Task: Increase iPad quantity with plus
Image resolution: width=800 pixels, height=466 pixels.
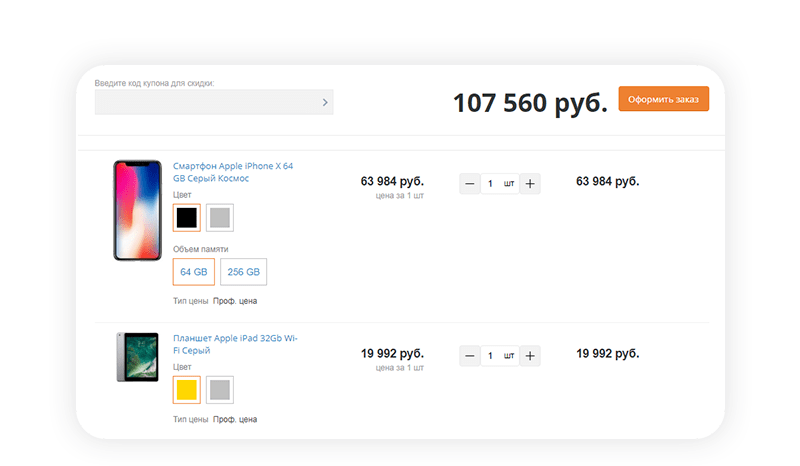Action: click(x=530, y=356)
